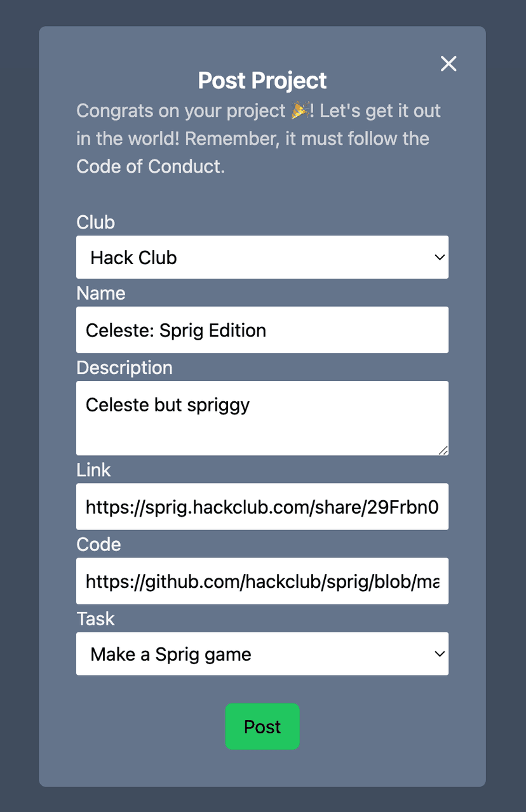Focus the Link field with sprig.hackclub.com URL

click(262, 507)
